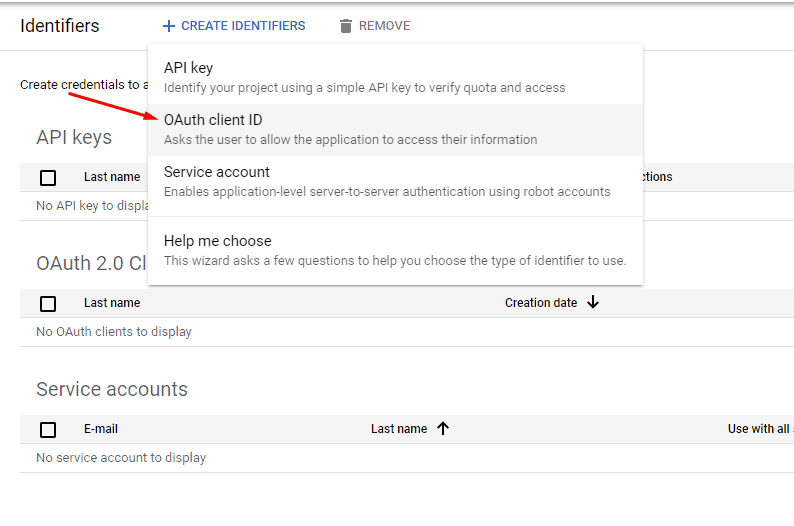This screenshot has height=526, width=794.
Task: Sort OAuth clients by Creation date header
Action: 541,303
